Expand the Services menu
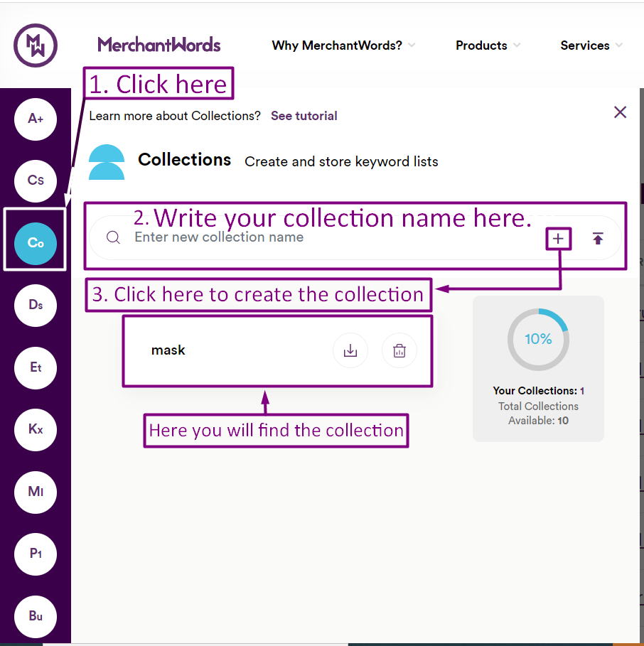Image resolution: width=644 pixels, height=646 pixels. pos(591,45)
